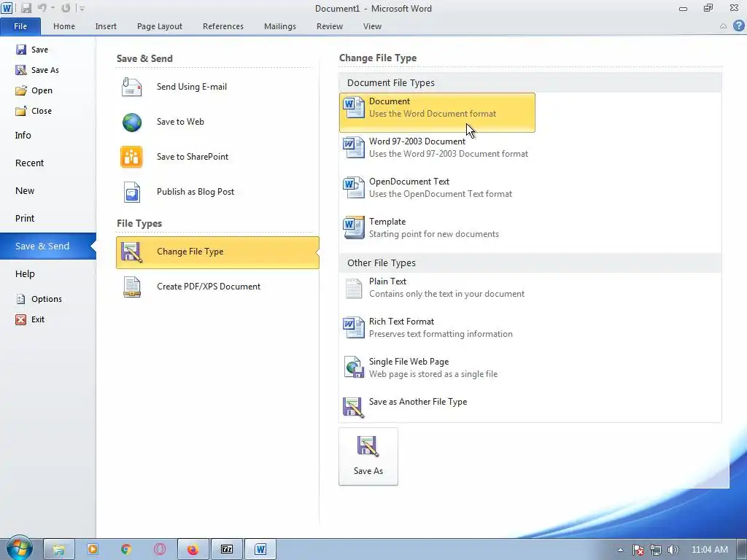
Task: Open the Customize Quick Access Toolbar dropdown
Action: click(x=82, y=9)
